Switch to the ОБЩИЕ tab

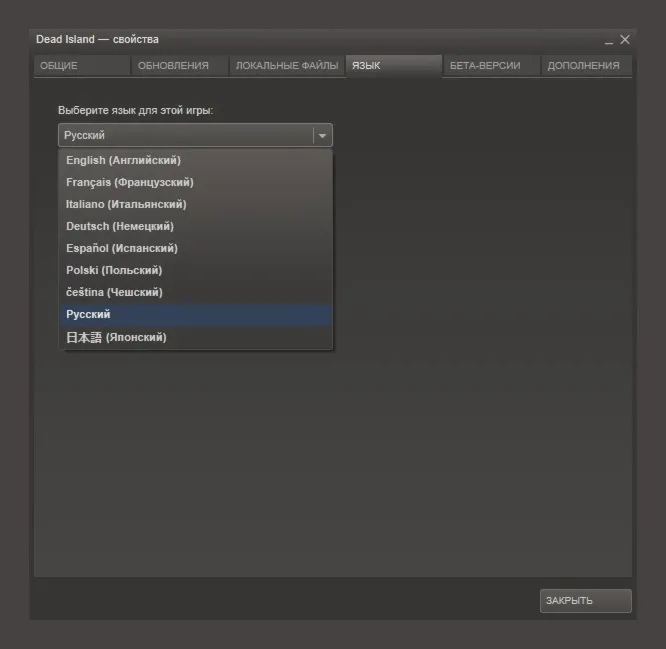(x=82, y=66)
